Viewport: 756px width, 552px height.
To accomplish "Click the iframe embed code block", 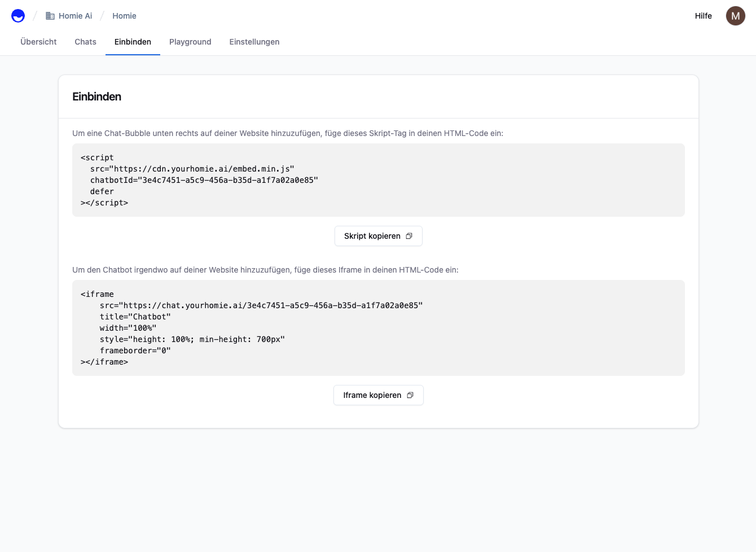I will point(378,328).
